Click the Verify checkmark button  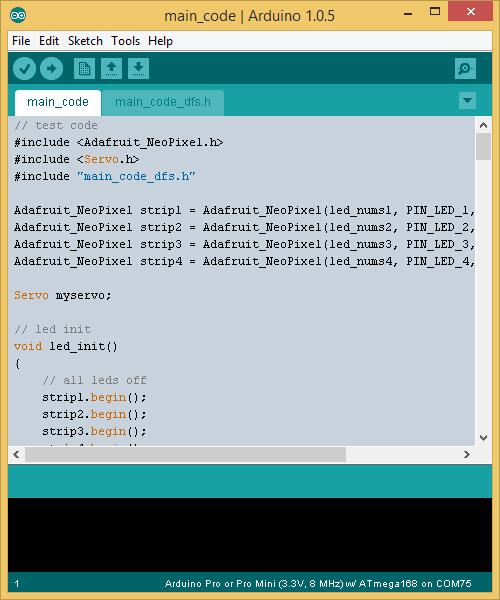24,69
